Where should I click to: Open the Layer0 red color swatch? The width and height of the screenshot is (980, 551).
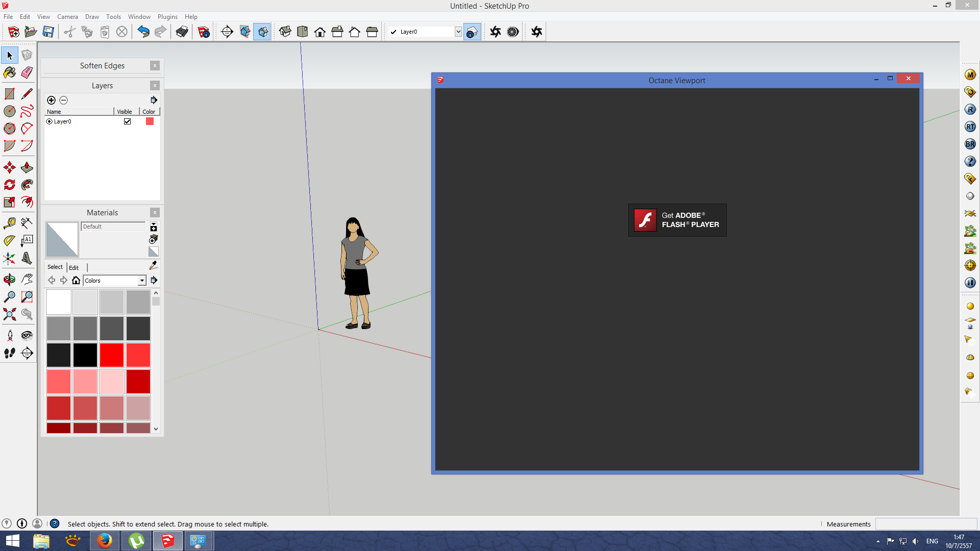click(150, 121)
